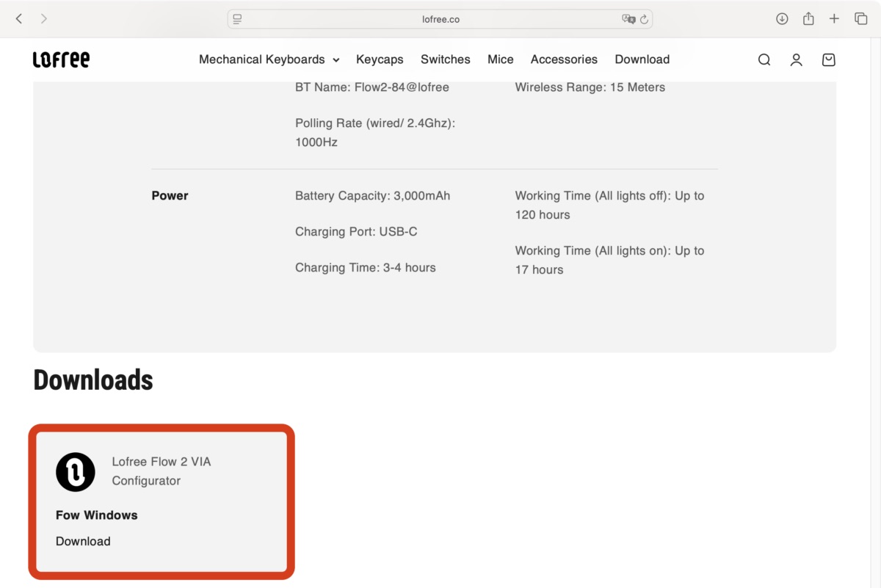Click the lofree.co address field

point(440,19)
